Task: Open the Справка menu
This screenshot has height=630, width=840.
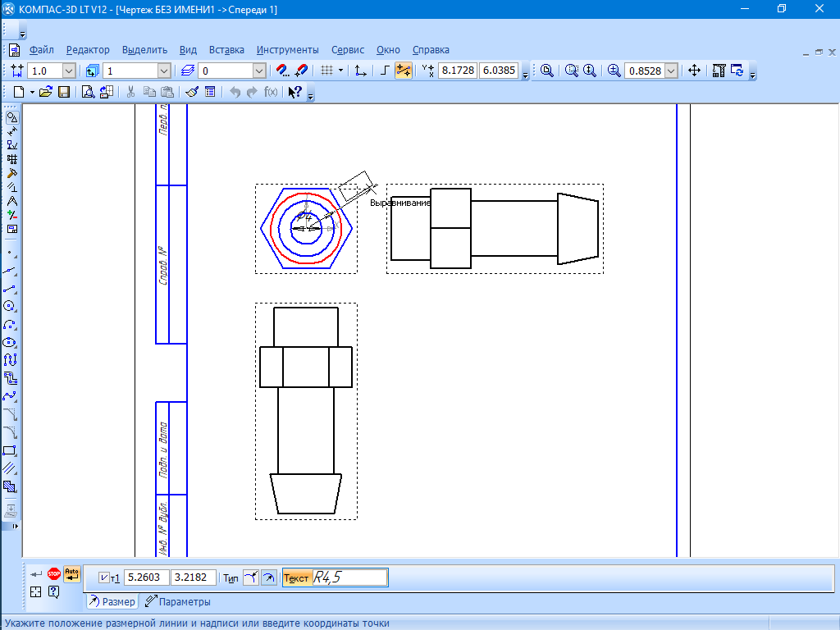Action: pyautogui.click(x=431, y=50)
